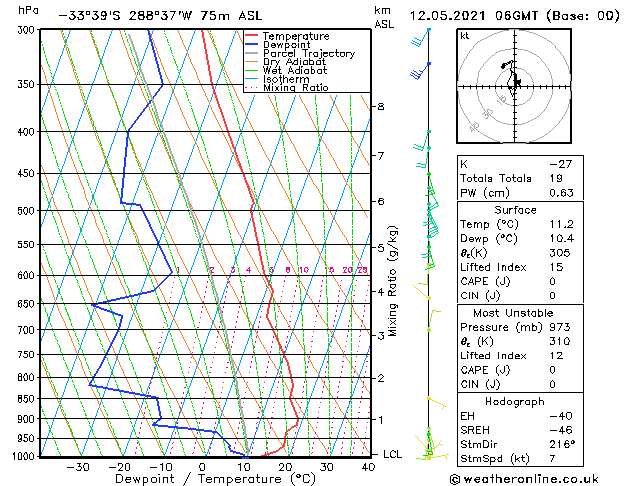Click the surface Temp value 11.2
Screen dimensions: 629x486
[562, 224]
